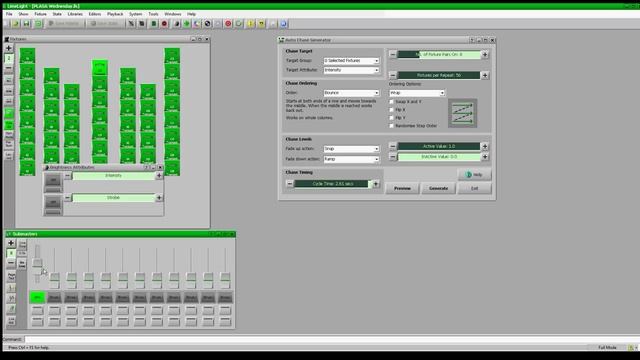The width and height of the screenshot is (640, 360).
Task: Click the black globe toolbar icon
Action: coord(208,24)
